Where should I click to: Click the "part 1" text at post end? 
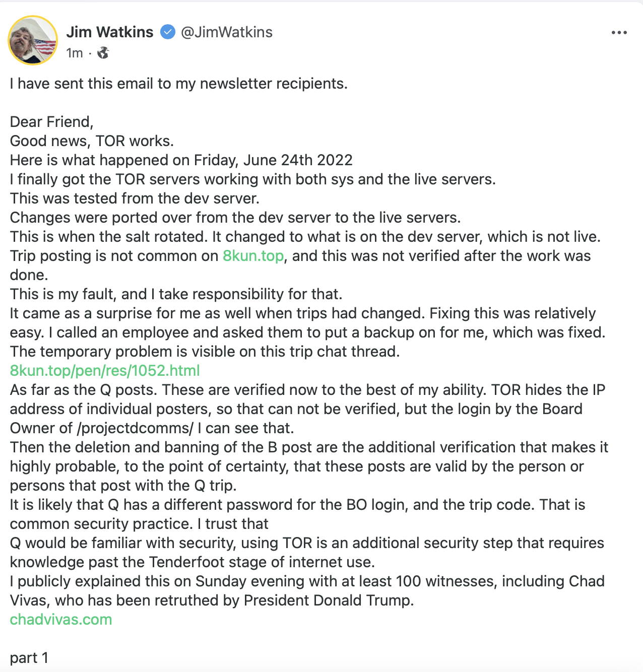pos(29,658)
